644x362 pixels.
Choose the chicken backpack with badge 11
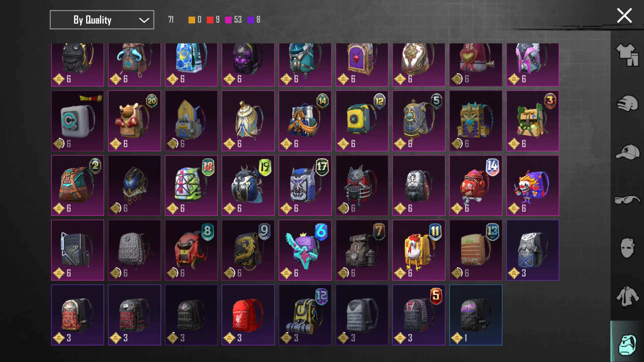[x=419, y=250]
